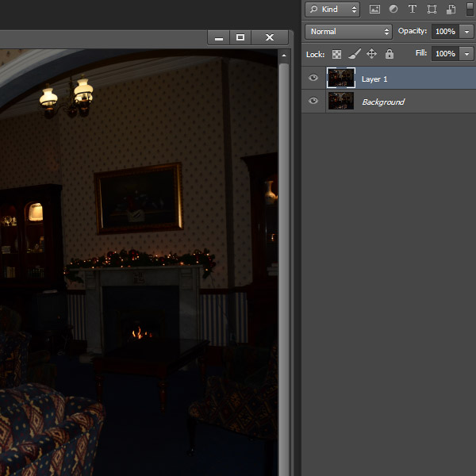Open the Kind filter dropdown

coord(332,10)
